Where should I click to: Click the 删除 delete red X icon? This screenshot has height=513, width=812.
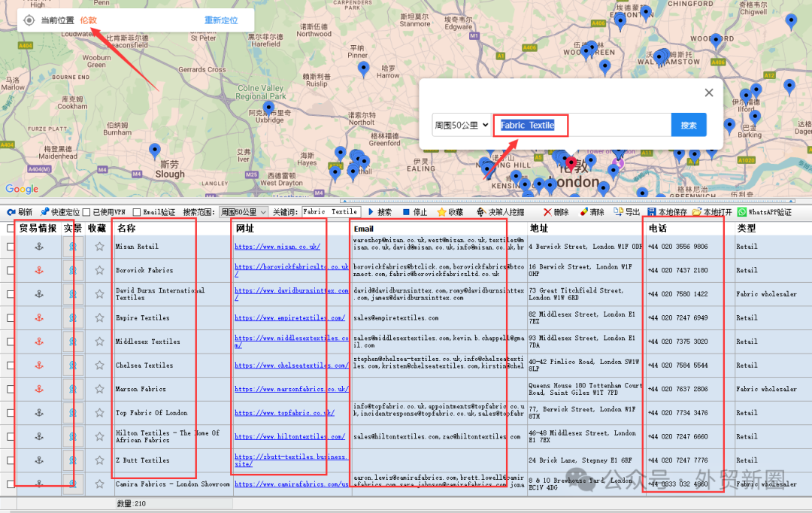click(x=547, y=212)
